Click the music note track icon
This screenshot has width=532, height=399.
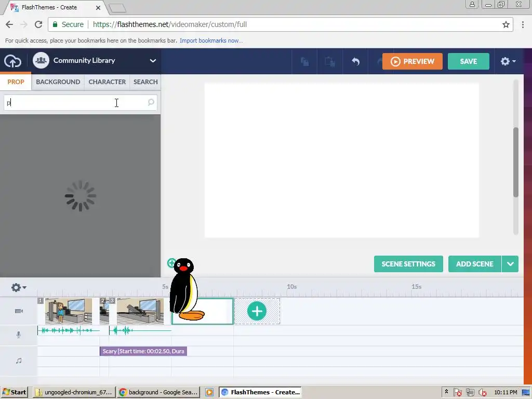click(19, 361)
